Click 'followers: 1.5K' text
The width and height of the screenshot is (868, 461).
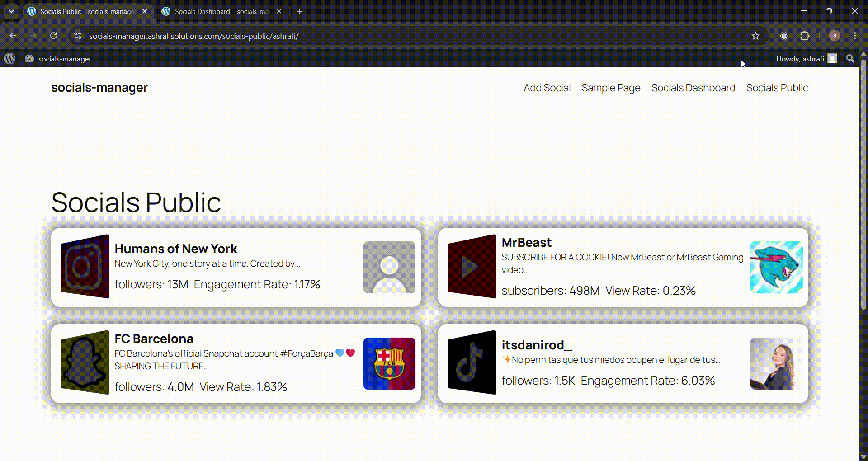click(538, 381)
